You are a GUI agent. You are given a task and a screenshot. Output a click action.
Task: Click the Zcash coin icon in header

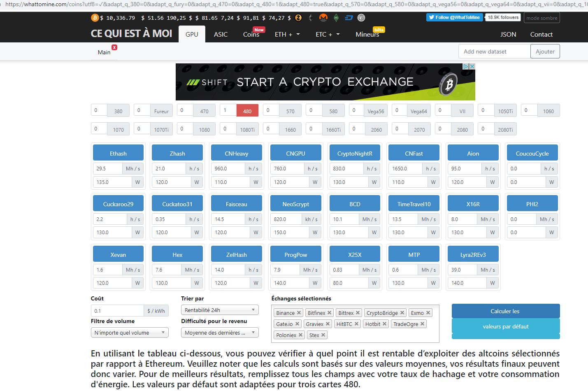298,18
